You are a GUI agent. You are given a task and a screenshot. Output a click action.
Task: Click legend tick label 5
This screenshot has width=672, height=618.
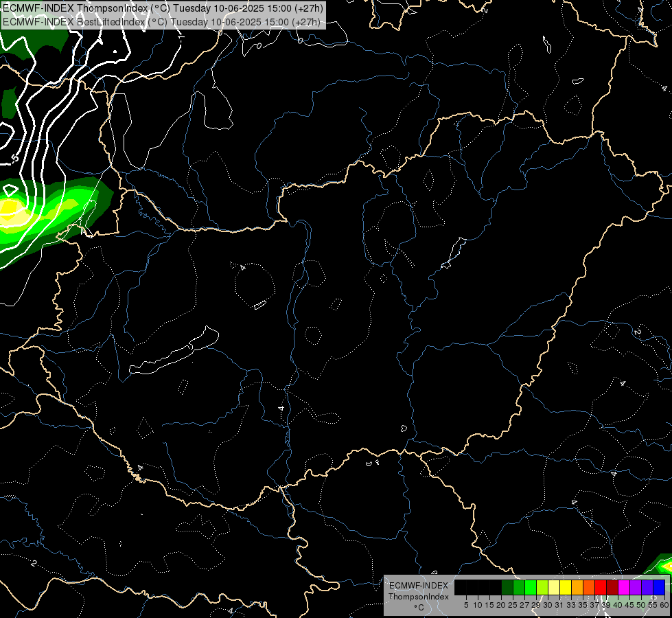pyautogui.click(x=466, y=605)
